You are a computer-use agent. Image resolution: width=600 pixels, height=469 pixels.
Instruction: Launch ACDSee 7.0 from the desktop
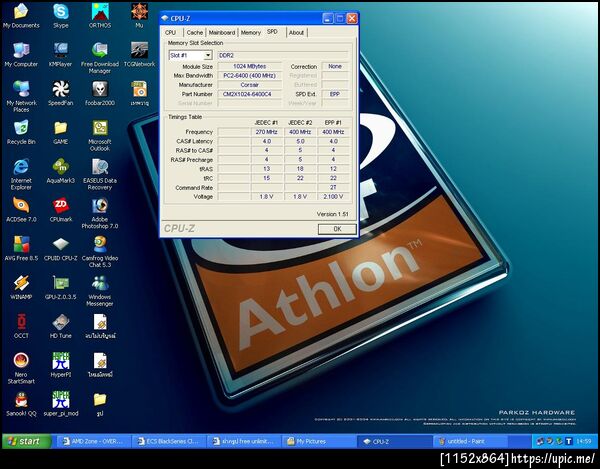point(21,210)
